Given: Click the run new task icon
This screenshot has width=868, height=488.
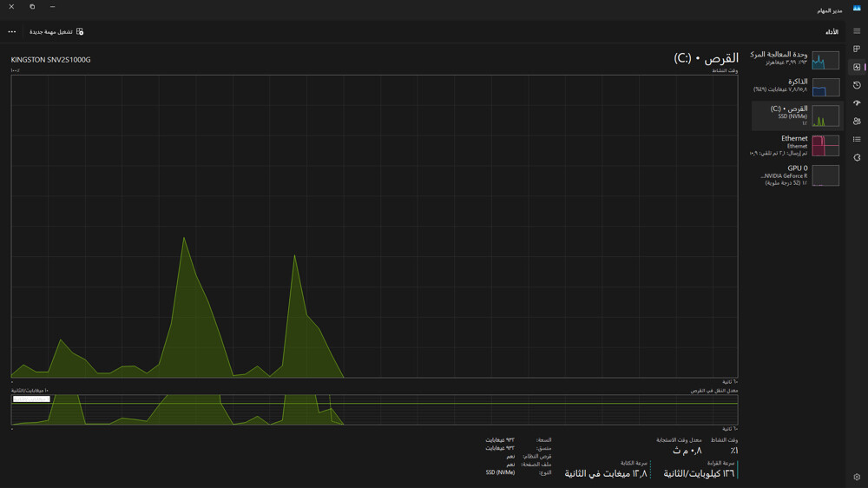Looking at the screenshot, I should point(80,31).
